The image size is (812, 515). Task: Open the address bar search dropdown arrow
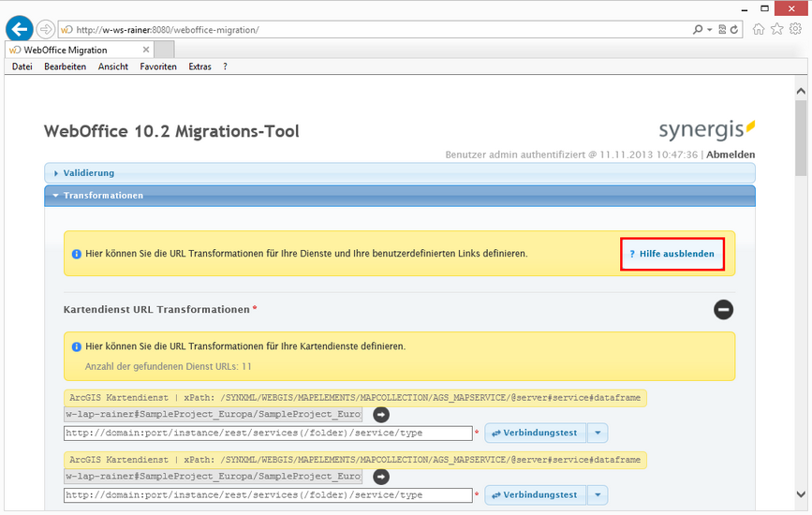click(710, 30)
